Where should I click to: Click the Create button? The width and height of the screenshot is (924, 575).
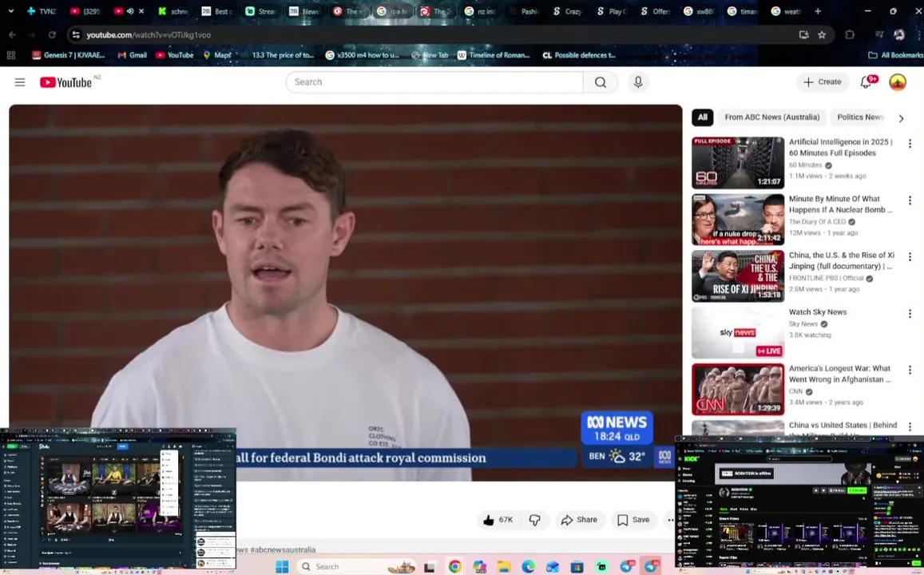(x=822, y=82)
